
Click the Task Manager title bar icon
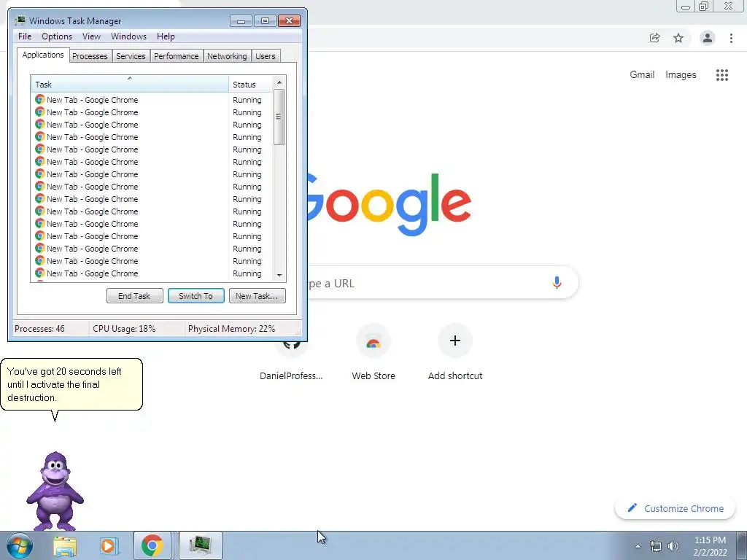click(20, 20)
